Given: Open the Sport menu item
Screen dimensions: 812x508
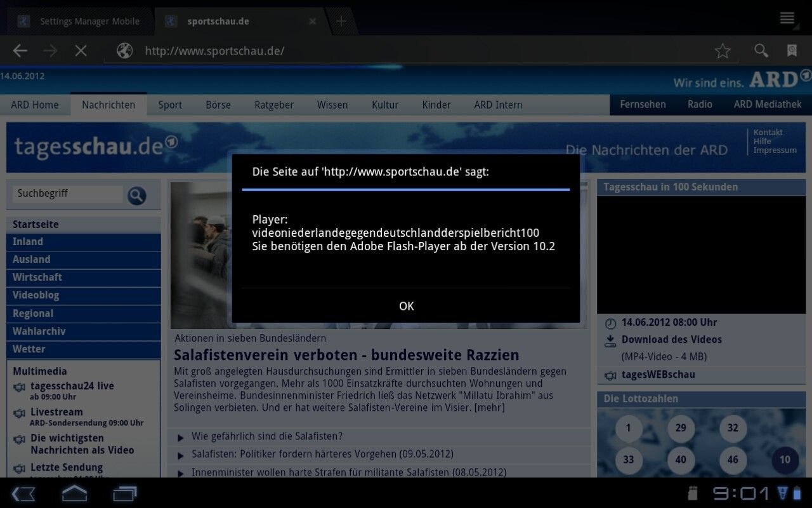Looking at the screenshot, I should pyautogui.click(x=170, y=105).
